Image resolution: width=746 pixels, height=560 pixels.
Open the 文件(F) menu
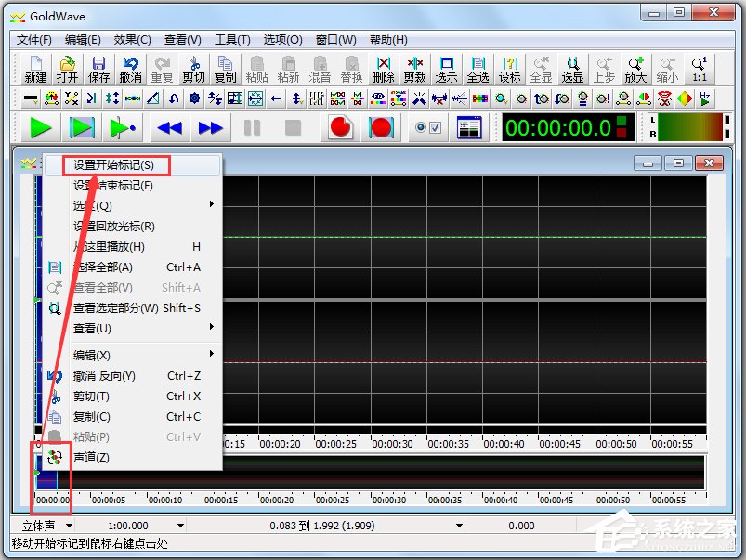pos(34,40)
